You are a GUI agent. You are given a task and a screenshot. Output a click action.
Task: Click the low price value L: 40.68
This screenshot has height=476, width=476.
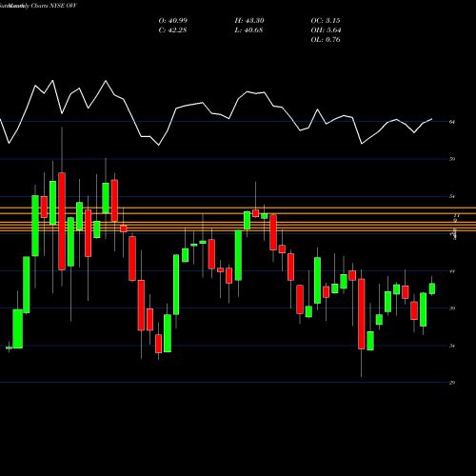pos(248,30)
